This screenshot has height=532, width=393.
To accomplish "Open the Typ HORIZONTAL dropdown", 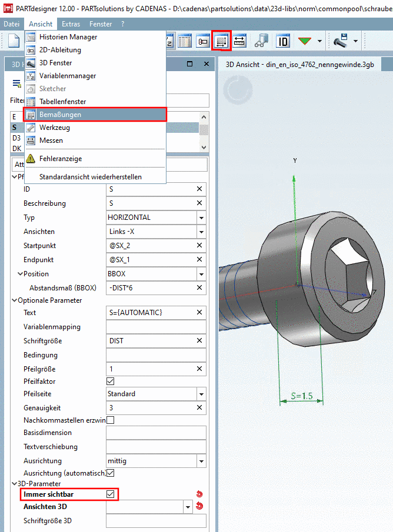I will [201, 218].
